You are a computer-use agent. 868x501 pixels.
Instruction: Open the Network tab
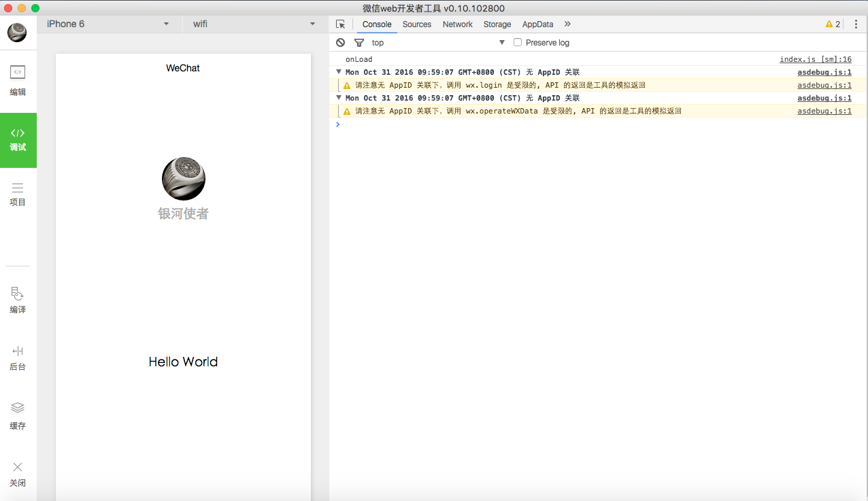[x=458, y=24]
